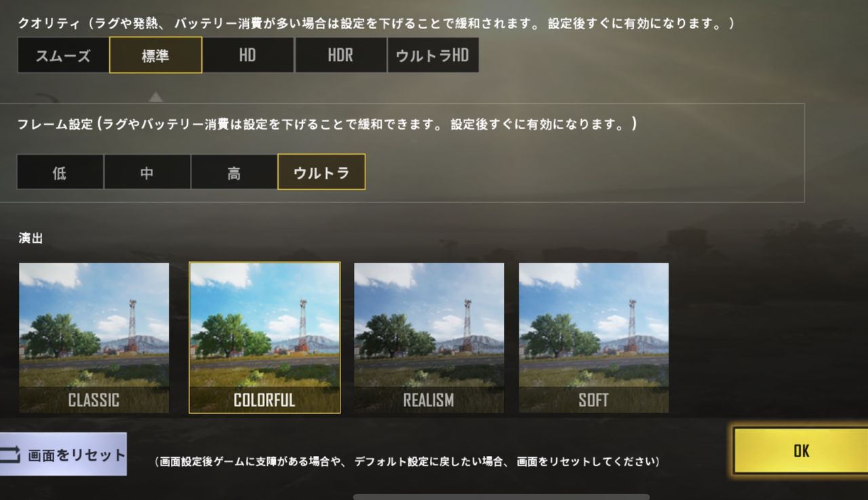Viewport: 868px width, 500px height.
Task: Click the reset arrows icon beside 画面をリセット
Action: [x=11, y=454]
